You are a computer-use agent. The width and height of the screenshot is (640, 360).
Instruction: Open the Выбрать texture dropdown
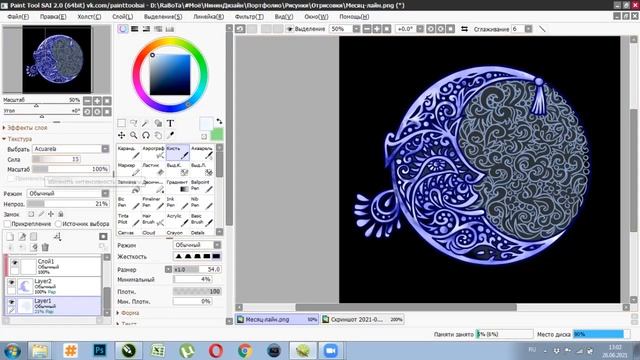[x=105, y=149]
